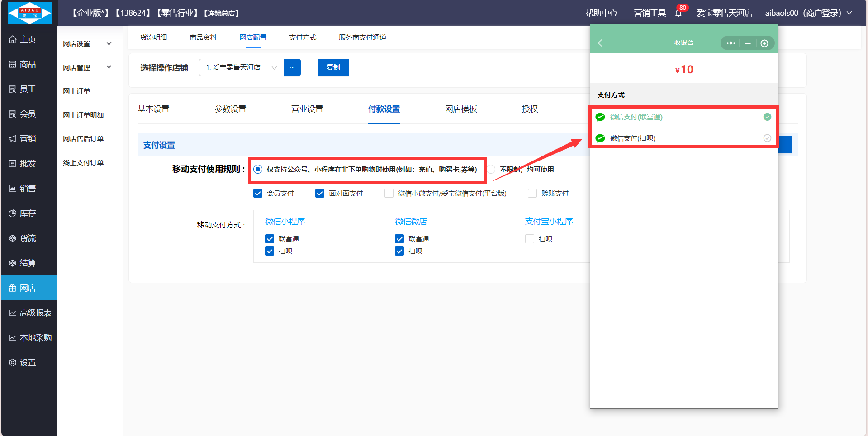This screenshot has height=436, width=868.
Task: Click the notification bell icon
Action: coord(678,13)
